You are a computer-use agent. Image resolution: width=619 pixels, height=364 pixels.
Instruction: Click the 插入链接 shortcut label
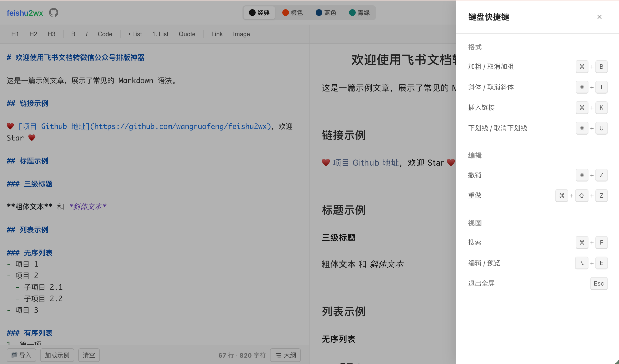tap(481, 108)
